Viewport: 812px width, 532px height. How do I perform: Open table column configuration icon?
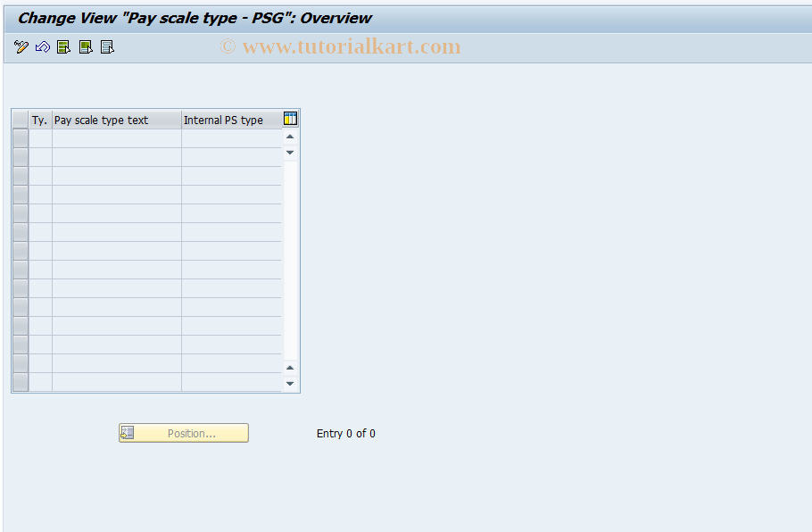tap(291, 119)
